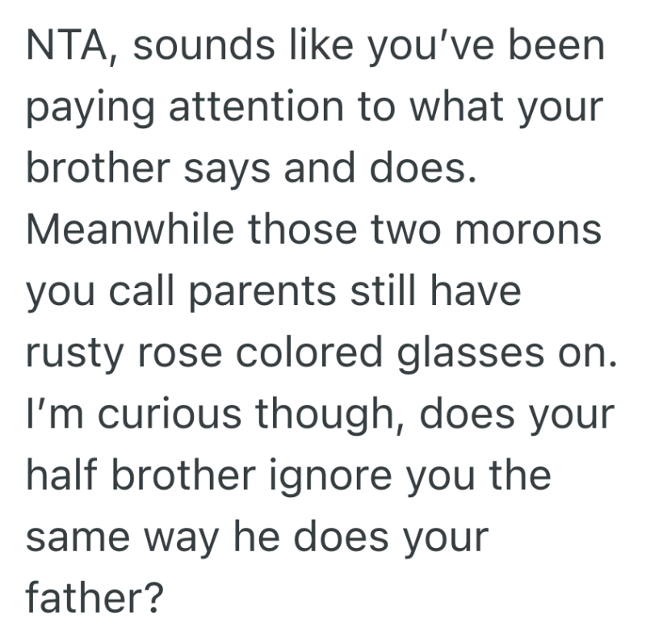Click the word "parents" in the comment

point(262,291)
